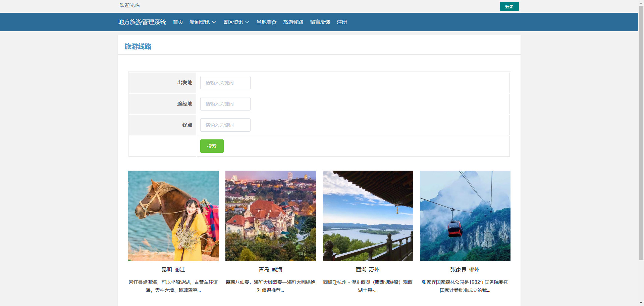Viewport: 644px width, 306px height.
Task: Click the 张家界国家森林公园 description text
Action: pos(465,286)
